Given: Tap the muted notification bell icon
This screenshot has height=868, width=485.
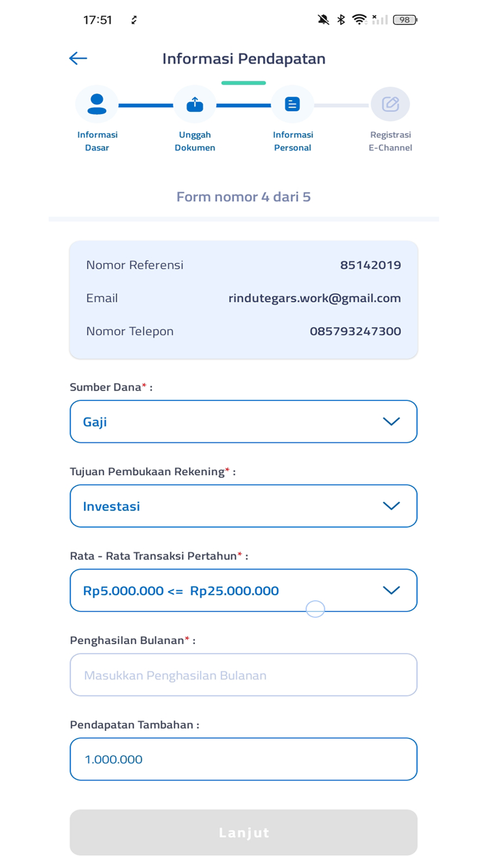Looking at the screenshot, I should coord(324,20).
